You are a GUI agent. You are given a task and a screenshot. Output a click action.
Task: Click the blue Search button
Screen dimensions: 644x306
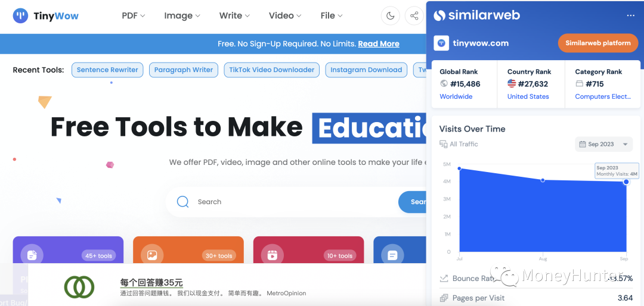coord(413,202)
